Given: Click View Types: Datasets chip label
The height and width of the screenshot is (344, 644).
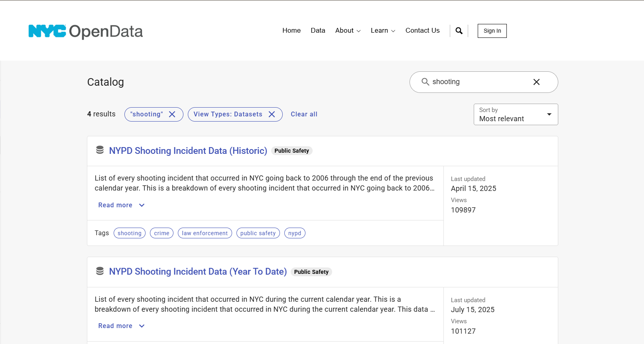Looking at the screenshot, I should pyautogui.click(x=228, y=114).
